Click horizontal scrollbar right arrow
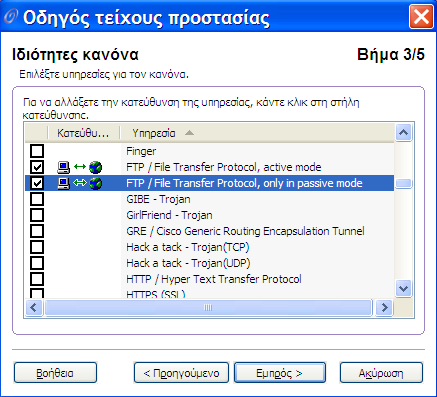Viewport: 437px width, 397px height. pos(384,307)
